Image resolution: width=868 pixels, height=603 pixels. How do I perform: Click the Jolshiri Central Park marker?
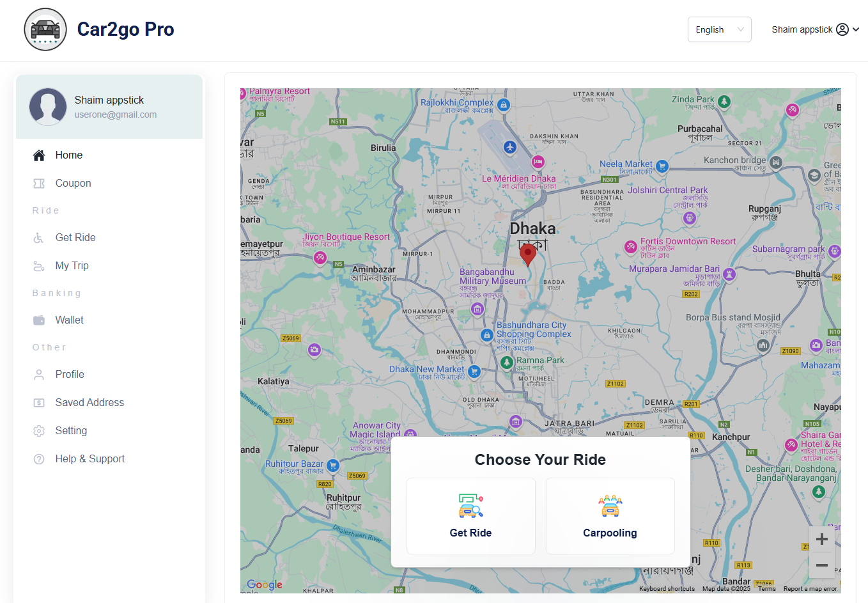pos(689,218)
